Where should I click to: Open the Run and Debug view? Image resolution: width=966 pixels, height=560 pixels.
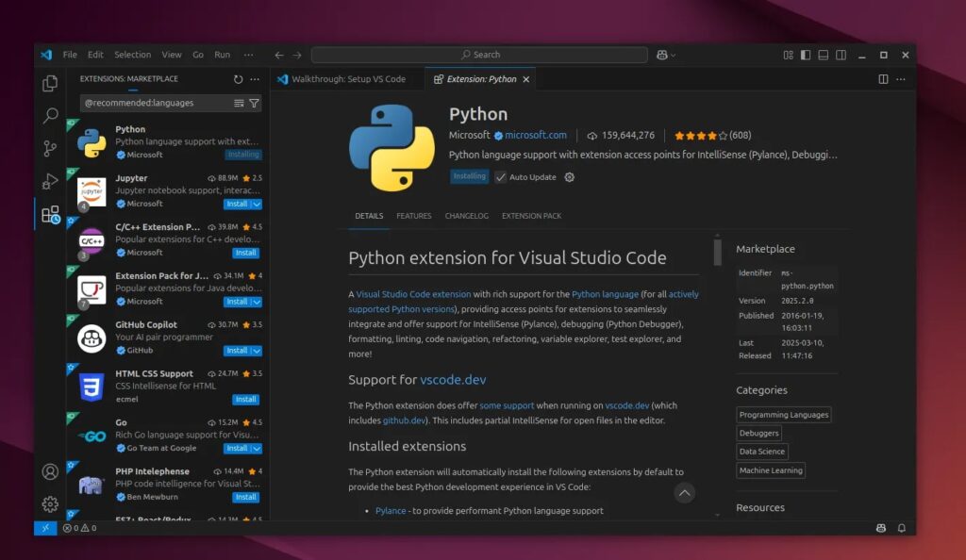click(x=50, y=181)
